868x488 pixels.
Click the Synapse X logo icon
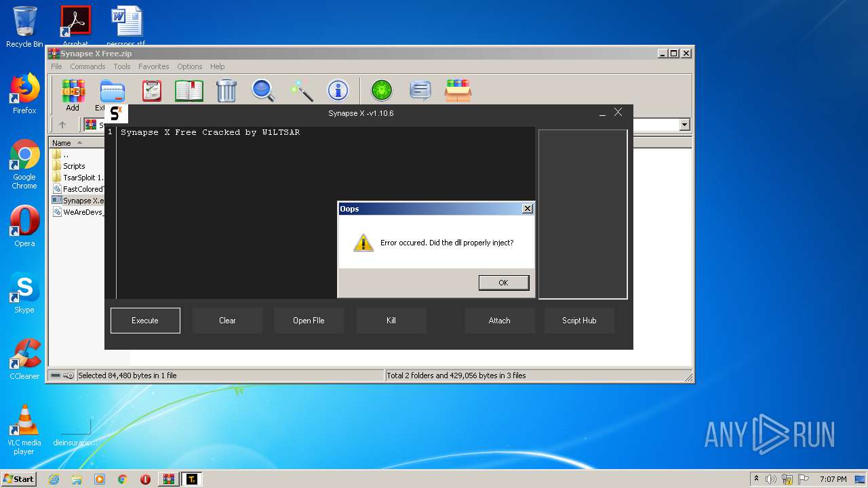(x=115, y=113)
